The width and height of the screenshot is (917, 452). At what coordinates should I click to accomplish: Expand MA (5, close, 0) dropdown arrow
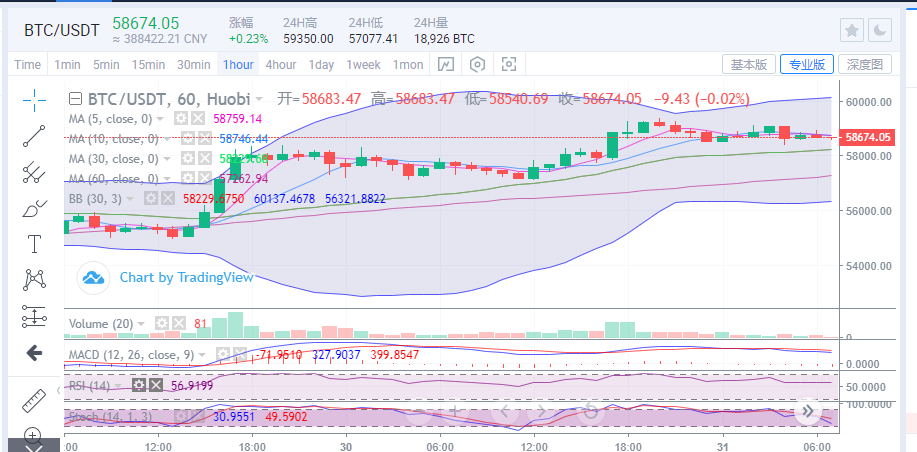point(160,119)
